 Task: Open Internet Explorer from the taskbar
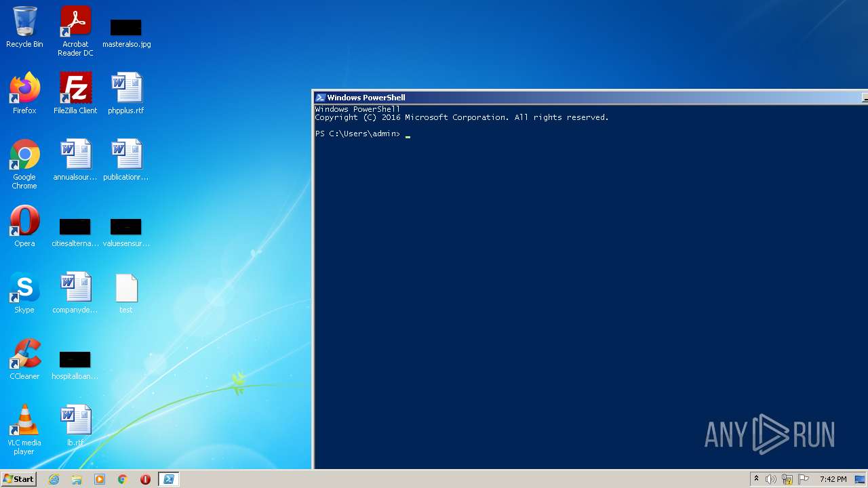pyautogui.click(x=54, y=479)
